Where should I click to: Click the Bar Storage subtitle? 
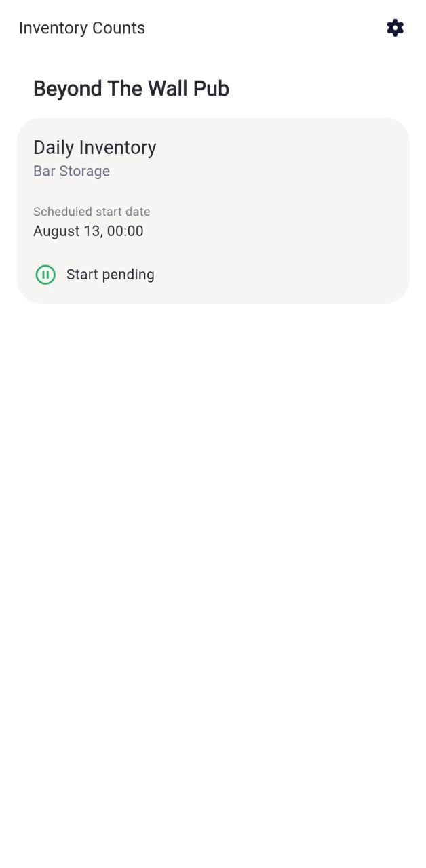click(71, 171)
